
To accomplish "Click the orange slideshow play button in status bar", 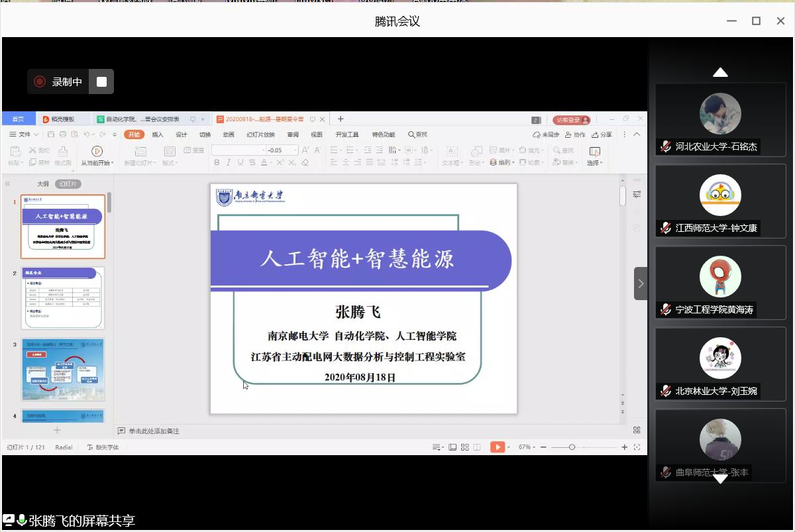I will 497,447.
